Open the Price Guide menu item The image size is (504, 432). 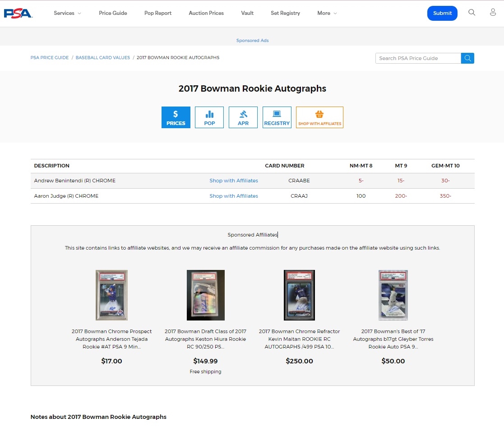click(113, 13)
